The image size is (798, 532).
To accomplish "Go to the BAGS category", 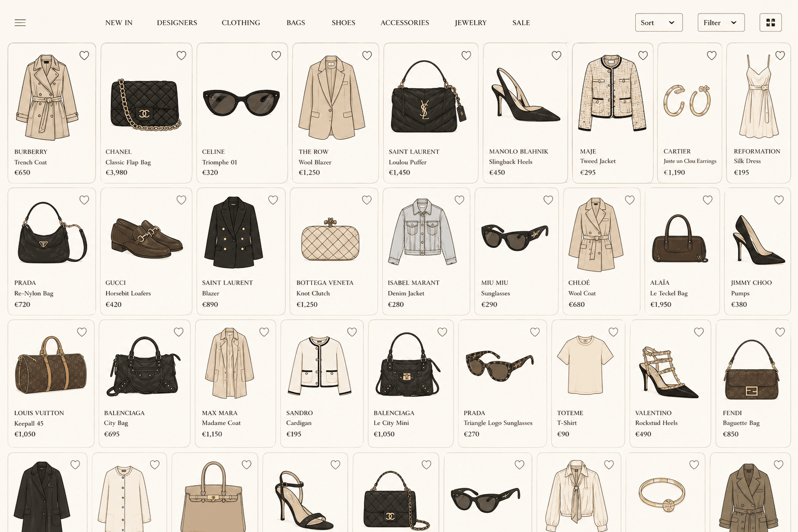I will [x=296, y=23].
